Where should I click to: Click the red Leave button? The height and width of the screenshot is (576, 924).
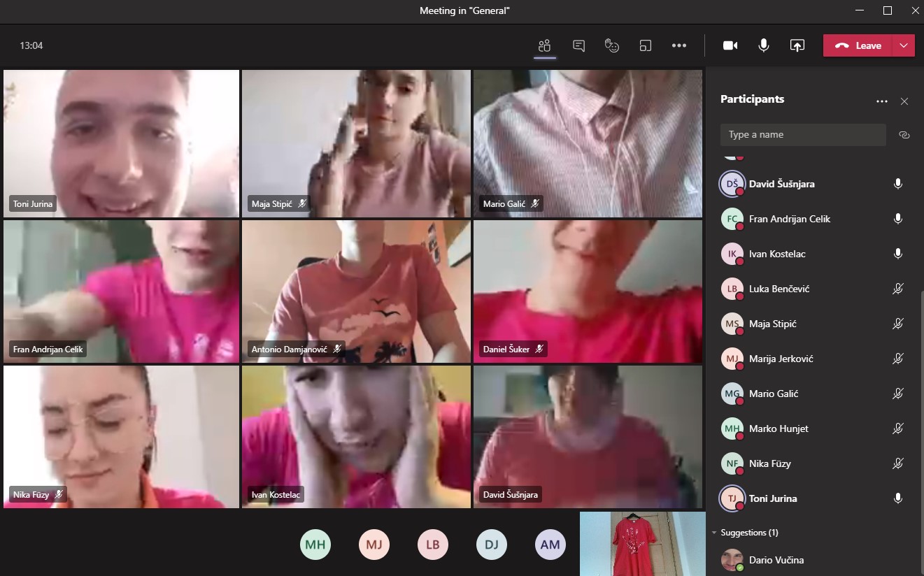click(858, 45)
